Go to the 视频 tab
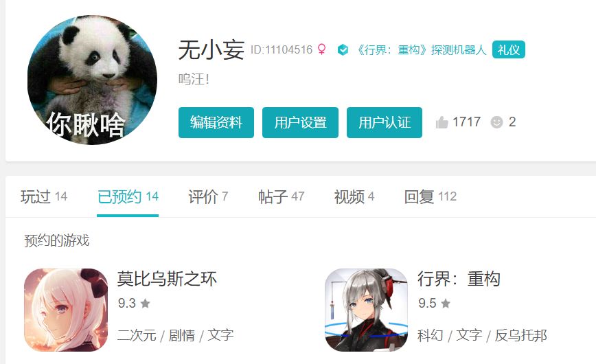 pyautogui.click(x=354, y=196)
